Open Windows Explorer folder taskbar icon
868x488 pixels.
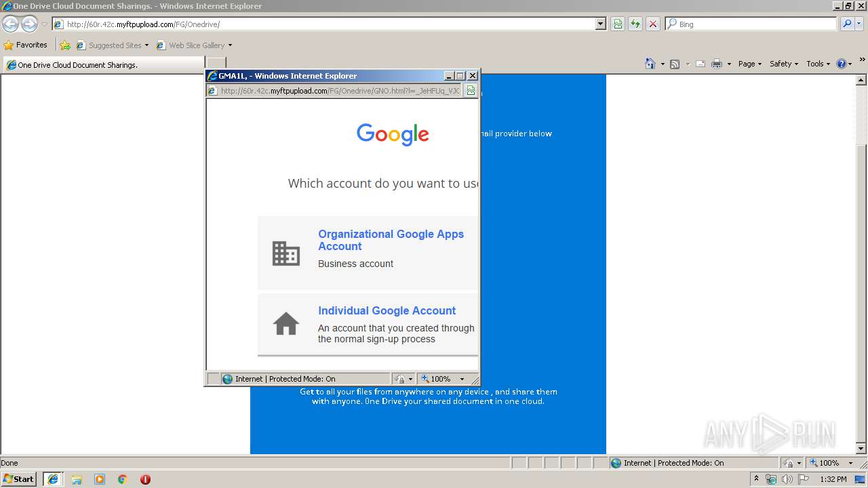[77, 479]
